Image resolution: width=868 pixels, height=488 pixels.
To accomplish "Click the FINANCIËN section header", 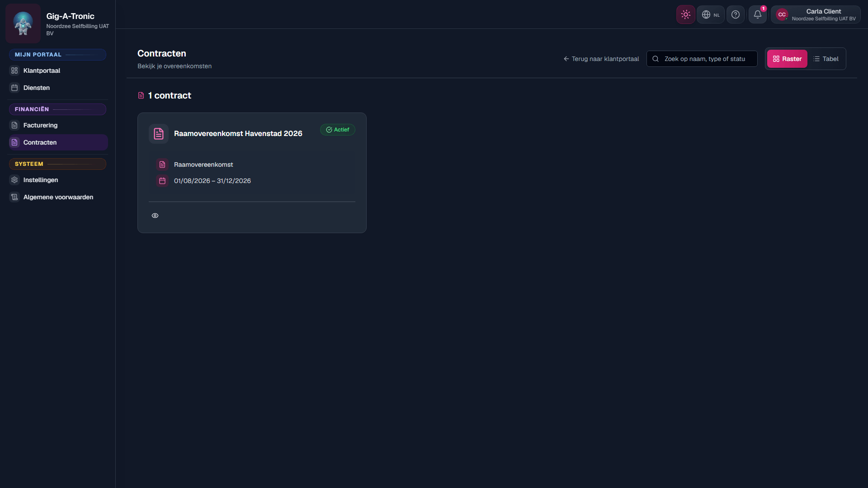I will pyautogui.click(x=57, y=109).
